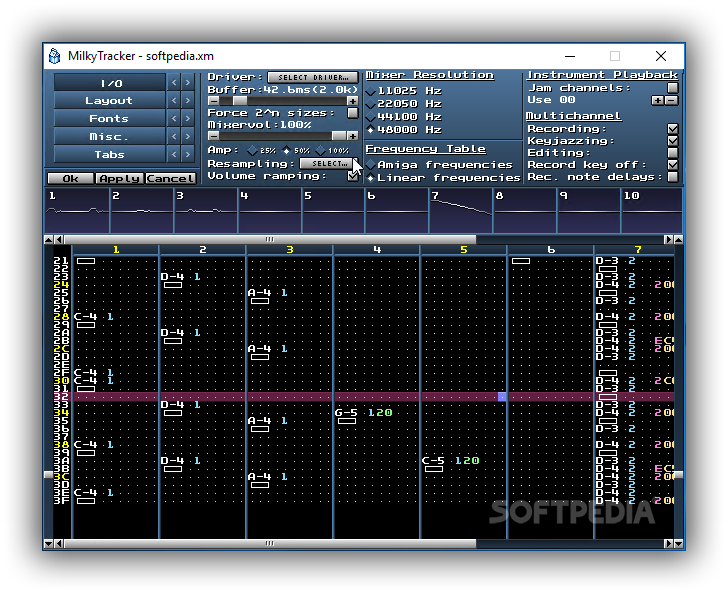Select 44100 Hz mixer resolution

(x=403, y=117)
